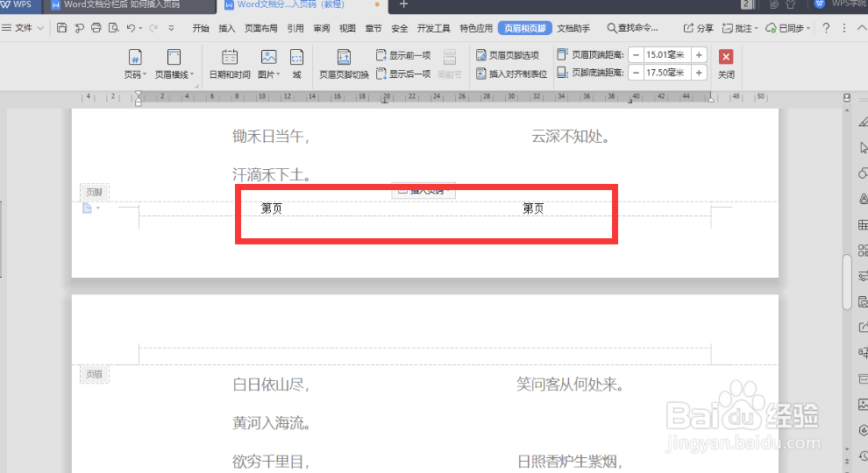Increase 页脚底端距离 footer bottom distance
The height and width of the screenshot is (473, 868).
(699, 73)
